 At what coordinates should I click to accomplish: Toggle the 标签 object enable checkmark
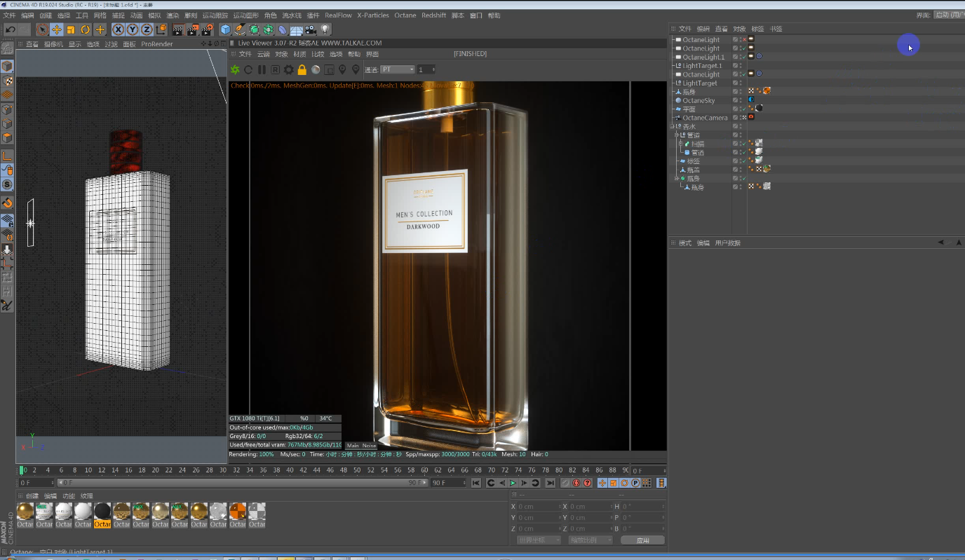pos(743,161)
